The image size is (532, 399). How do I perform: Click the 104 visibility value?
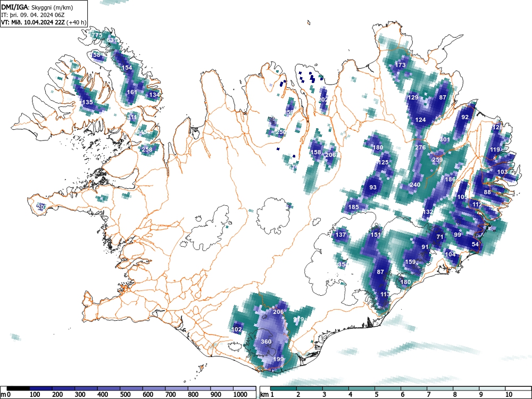click(x=450, y=254)
